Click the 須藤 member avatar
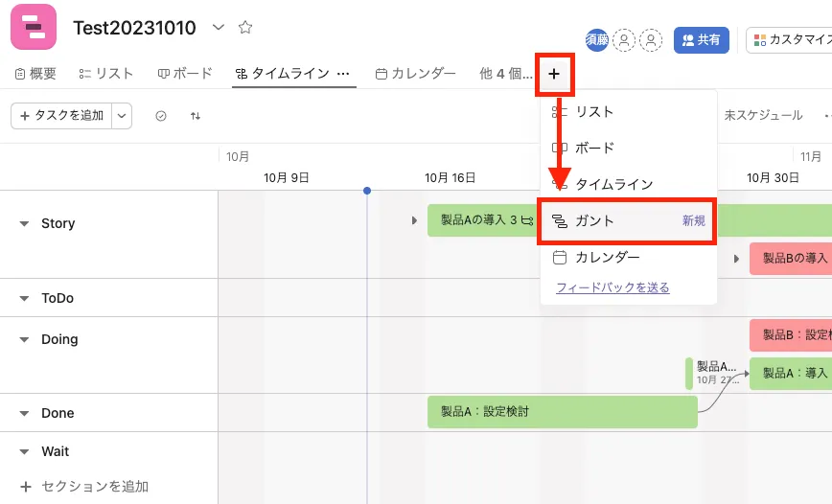832x504 pixels. point(597,40)
